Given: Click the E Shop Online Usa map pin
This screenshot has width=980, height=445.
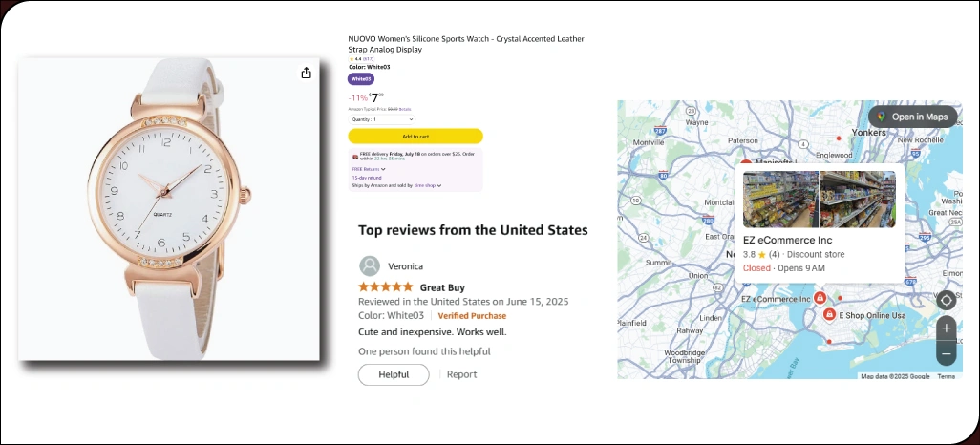Looking at the screenshot, I should click(x=829, y=314).
